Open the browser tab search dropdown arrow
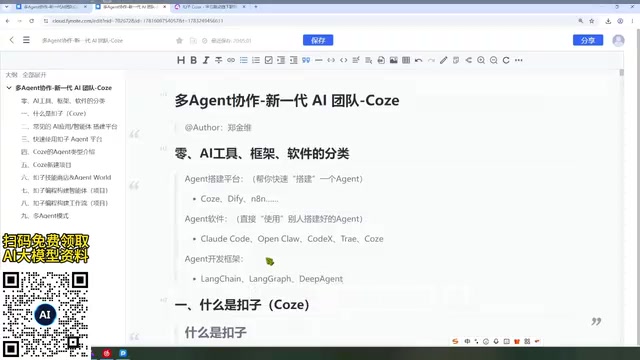640x360 pixels. pos(7,7)
